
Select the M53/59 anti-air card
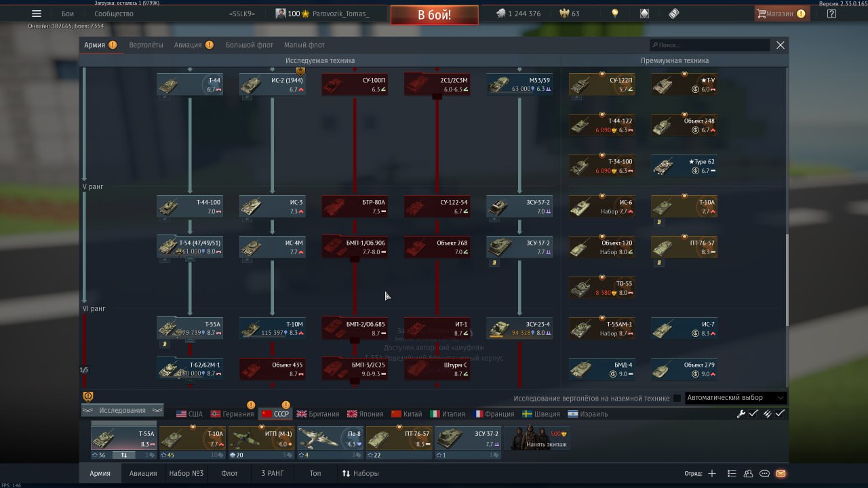tap(519, 84)
